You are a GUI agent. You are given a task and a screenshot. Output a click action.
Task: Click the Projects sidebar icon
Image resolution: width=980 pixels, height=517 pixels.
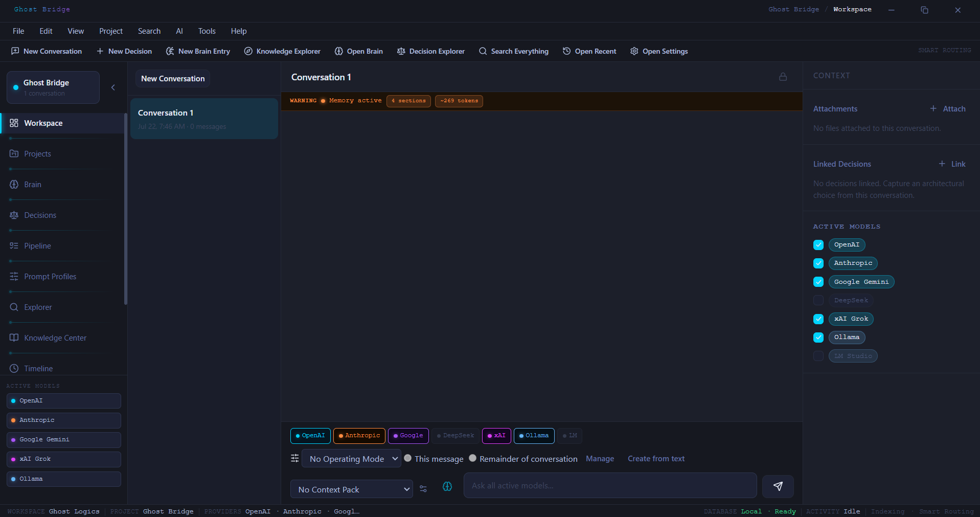(14, 154)
